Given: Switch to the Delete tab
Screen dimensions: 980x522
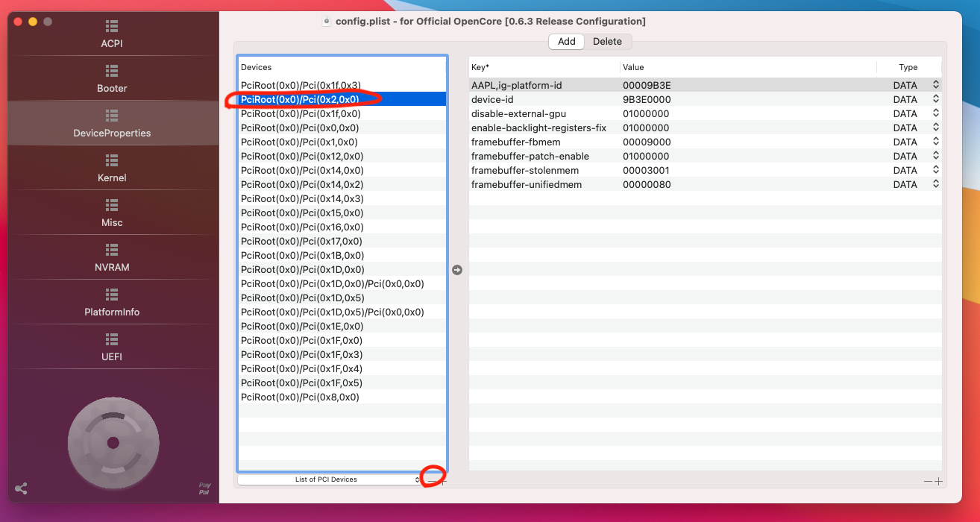Looking at the screenshot, I should click(x=607, y=42).
